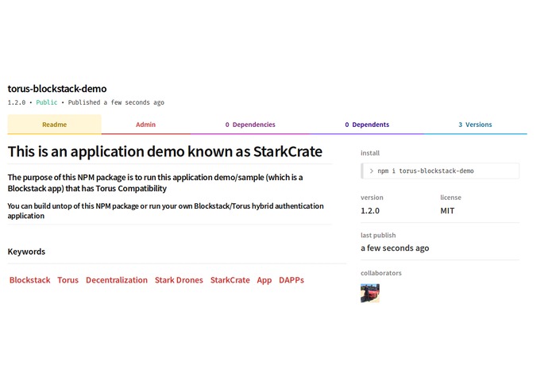Click the paragraph starting 'You can build untop'
Screen dimensions: 552x392
click(166, 211)
